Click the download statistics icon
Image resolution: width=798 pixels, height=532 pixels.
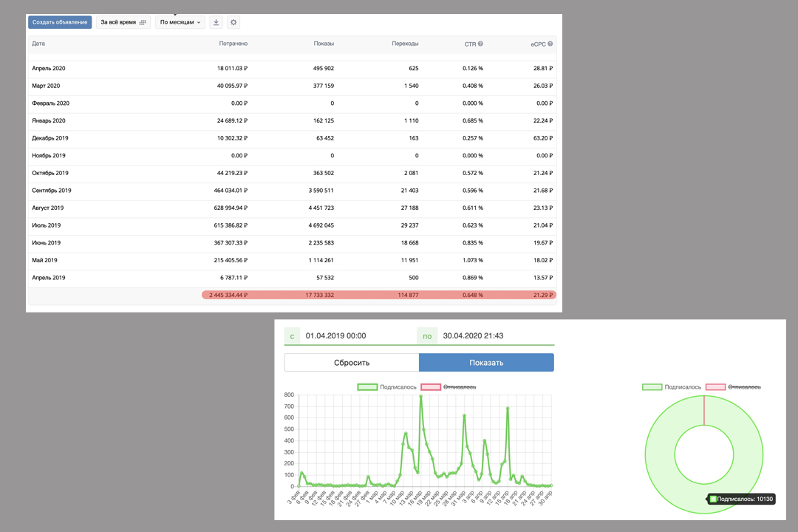tap(216, 22)
